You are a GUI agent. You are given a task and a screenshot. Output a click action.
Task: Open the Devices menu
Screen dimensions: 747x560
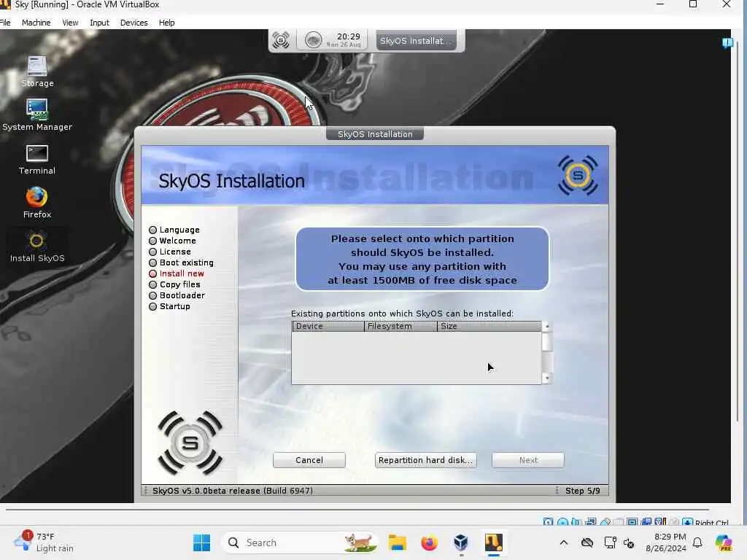[134, 23]
